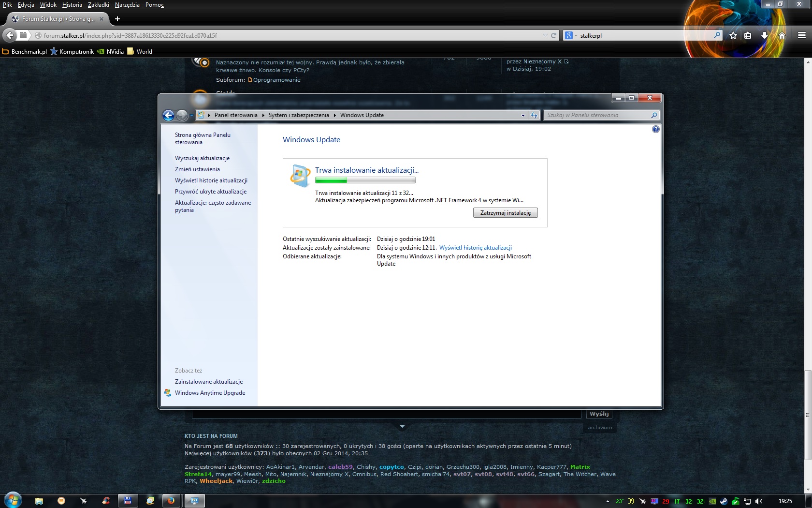The width and height of the screenshot is (812, 508).
Task: Bookmark this page with the star icon
Action: (733, 35)
